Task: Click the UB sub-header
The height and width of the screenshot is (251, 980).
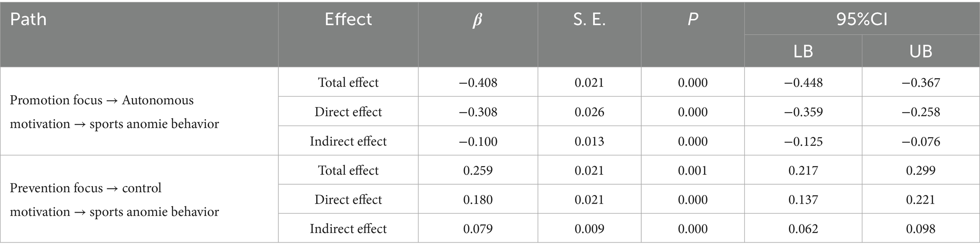Action: click(x=921, y=51)
